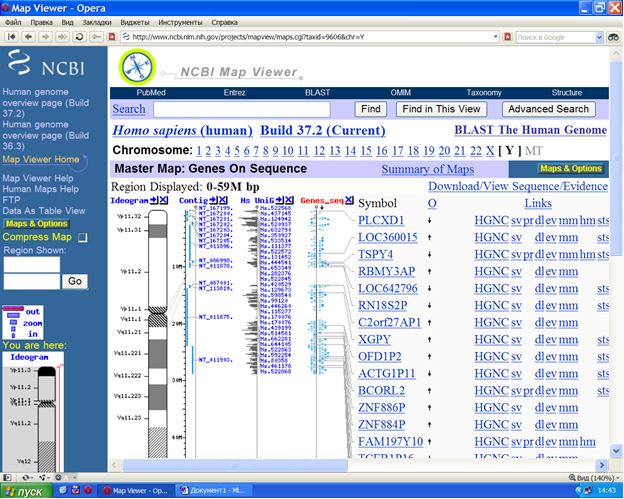Open the HGNC link for XGPY
This screenshot has height=499, width=624.
(491, 340)
